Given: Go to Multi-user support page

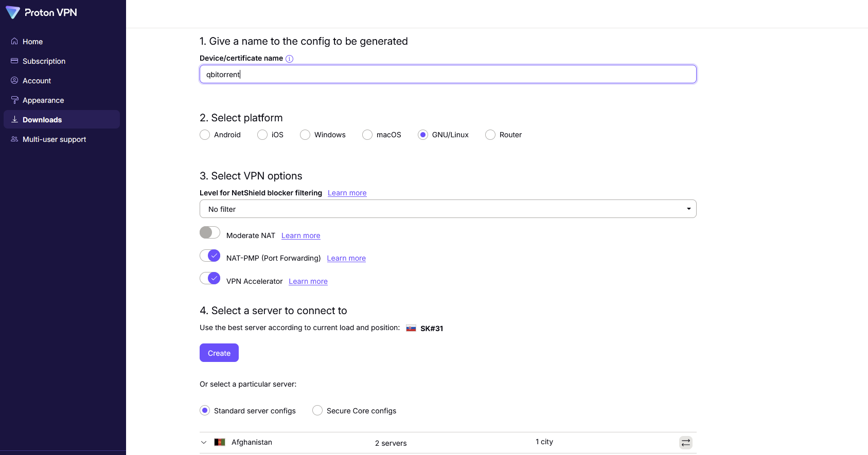Looking at the screenshot, I should pyautogui.click(x=54, y=139).
